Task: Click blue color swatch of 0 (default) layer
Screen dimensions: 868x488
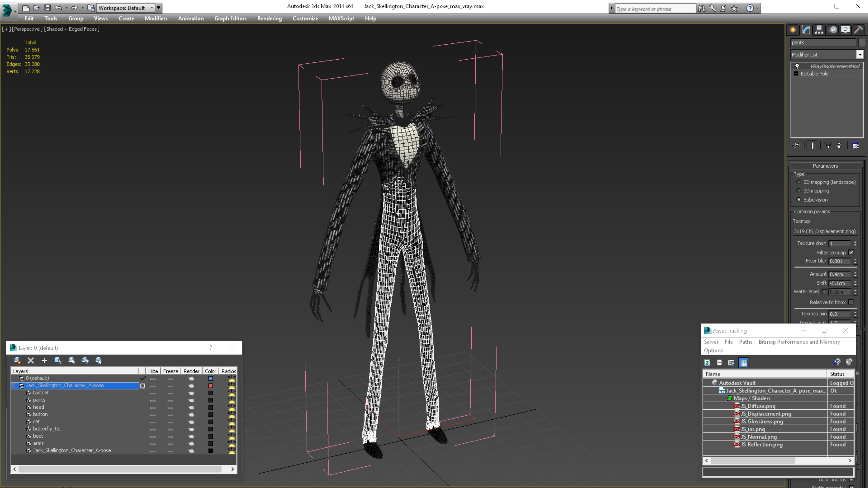Action: click(211, 379)
